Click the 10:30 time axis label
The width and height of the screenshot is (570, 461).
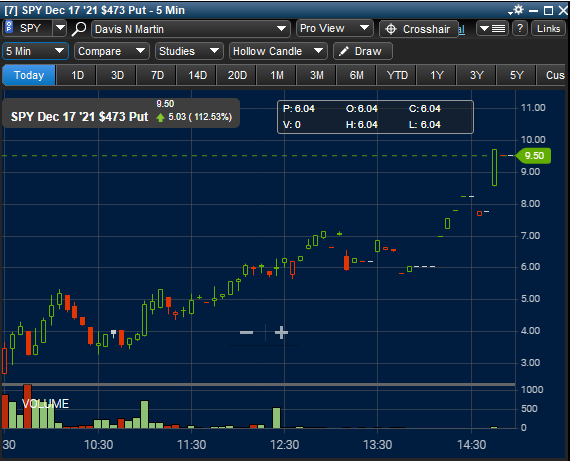[99, 445]
